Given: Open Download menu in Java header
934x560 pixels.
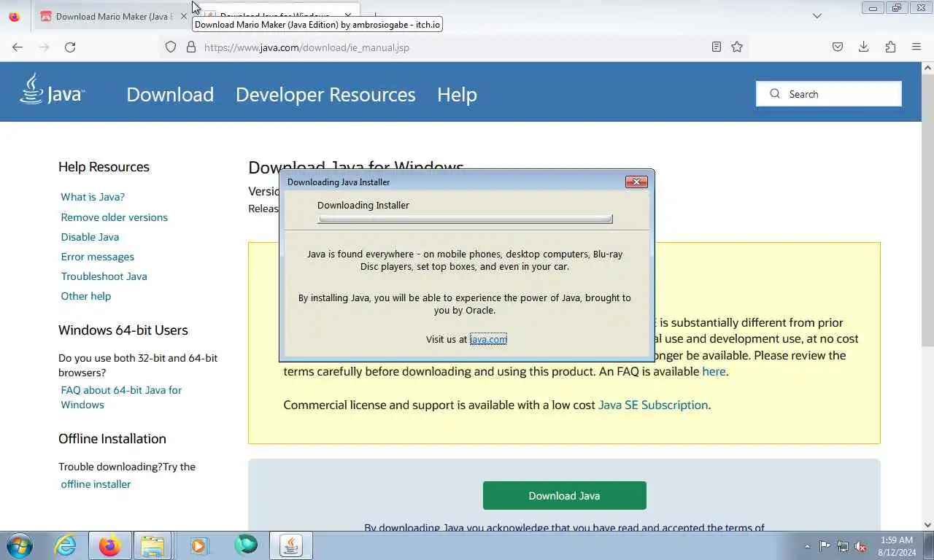Looking at the screenshot, I should coord(170,94).
